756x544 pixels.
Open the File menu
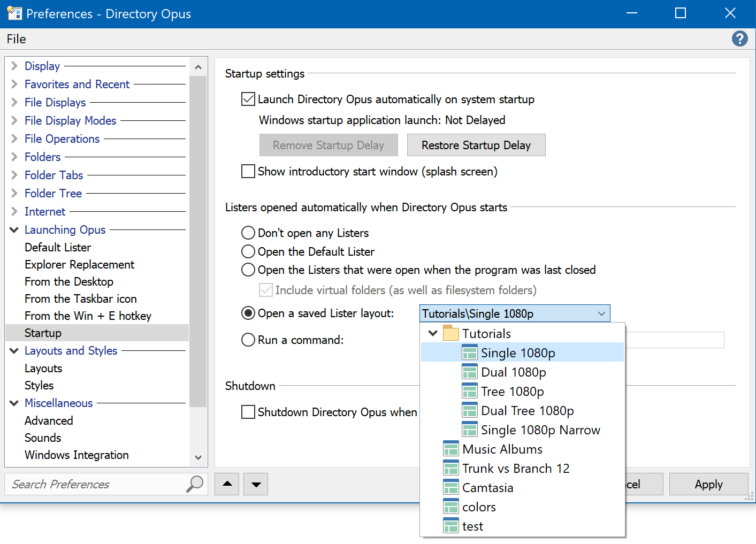tap(16, 39)
